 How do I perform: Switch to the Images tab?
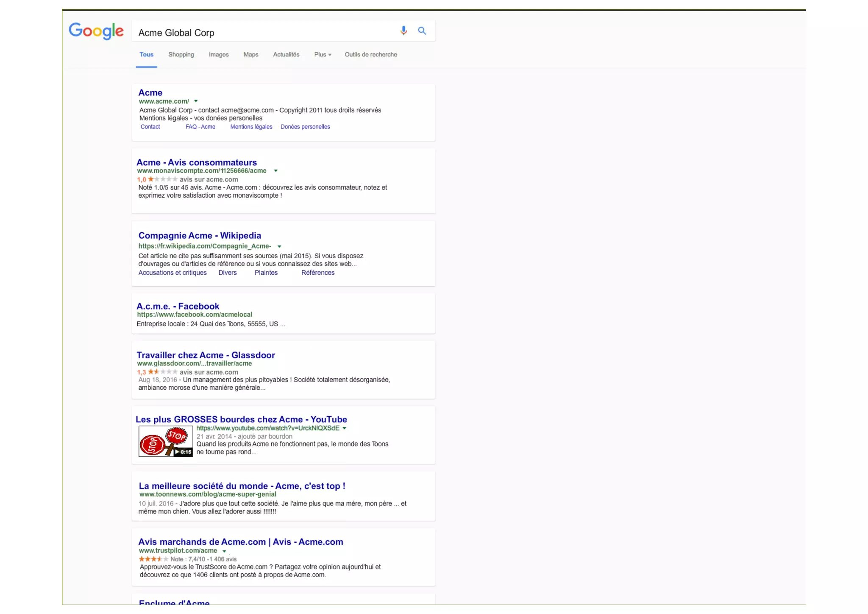(x=219, y=55)
